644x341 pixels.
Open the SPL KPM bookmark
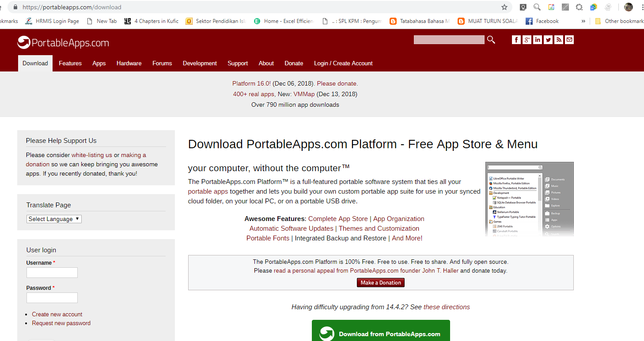coord(352,21)
